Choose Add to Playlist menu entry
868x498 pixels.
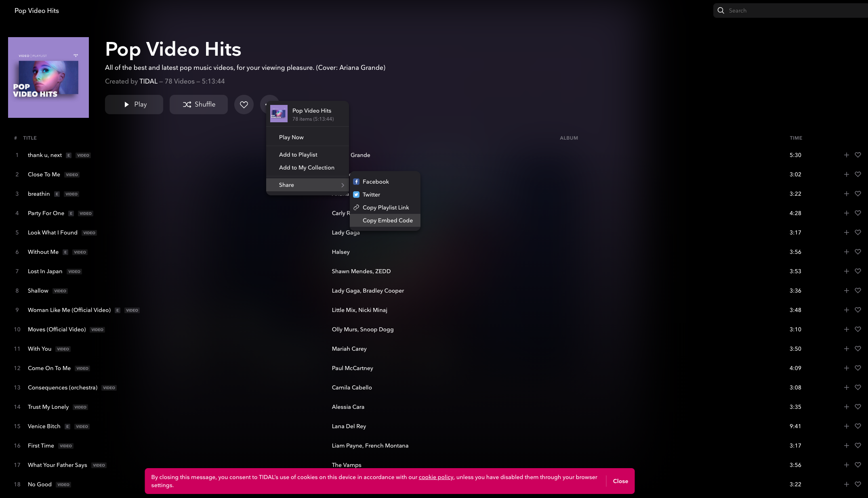click(307, 155)
